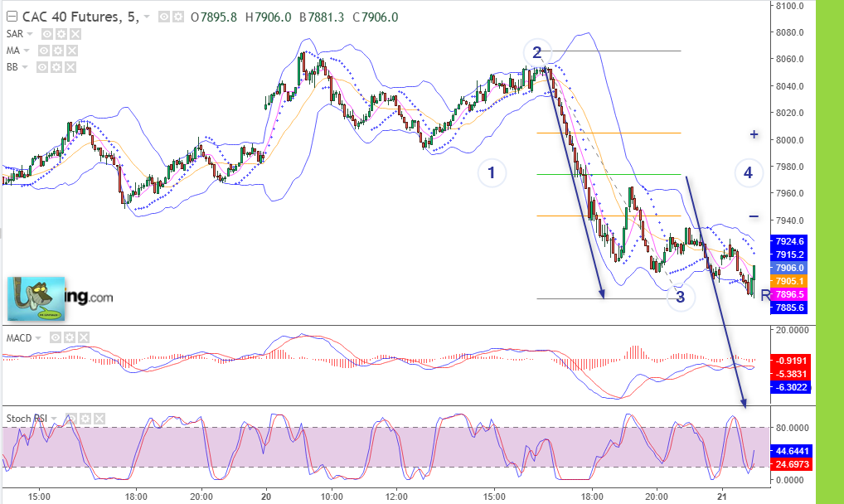Click the orange 7905.1 price label
This screenshot has width=844, height=504.
click(x=789, y=281)
